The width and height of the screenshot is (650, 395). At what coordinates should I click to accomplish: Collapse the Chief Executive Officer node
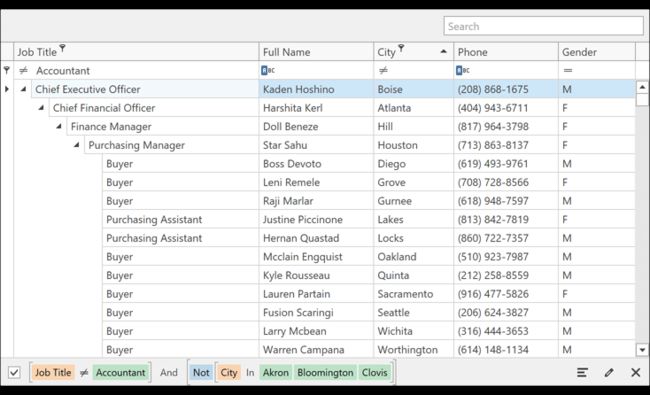(24, 89)
